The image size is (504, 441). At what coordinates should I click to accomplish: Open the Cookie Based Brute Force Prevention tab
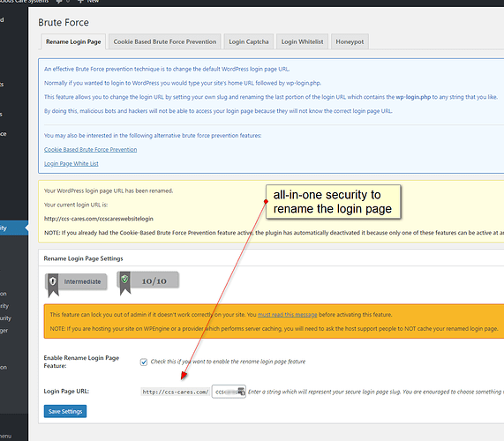[165, 41]
